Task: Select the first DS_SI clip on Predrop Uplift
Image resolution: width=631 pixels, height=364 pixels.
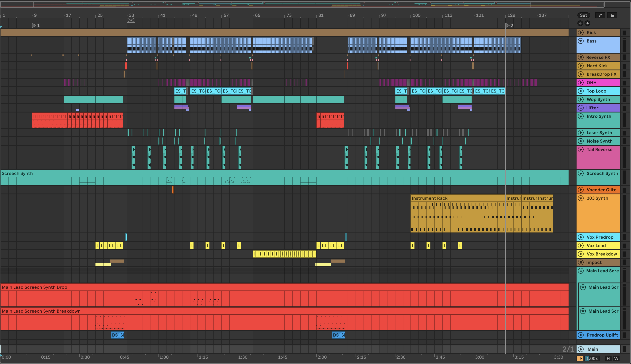Action: [x=118, y=335]
